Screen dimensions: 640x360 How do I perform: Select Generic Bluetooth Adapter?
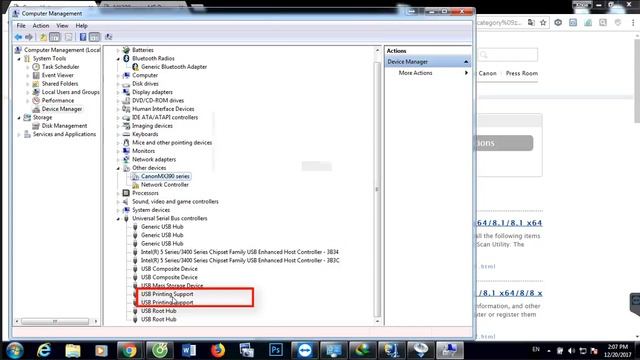click(x=174, y=67)
